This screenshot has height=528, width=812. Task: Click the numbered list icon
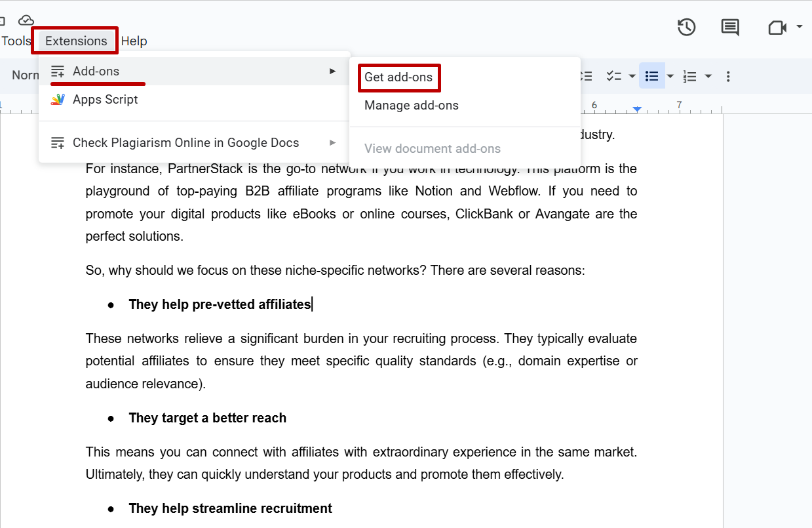click(x=689, y=76)
